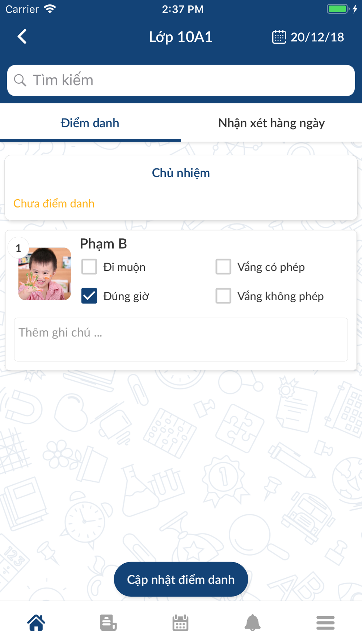Click the Thêm ghi chú note field
This screenshot has height=644, width=362.
click(181, 339)
